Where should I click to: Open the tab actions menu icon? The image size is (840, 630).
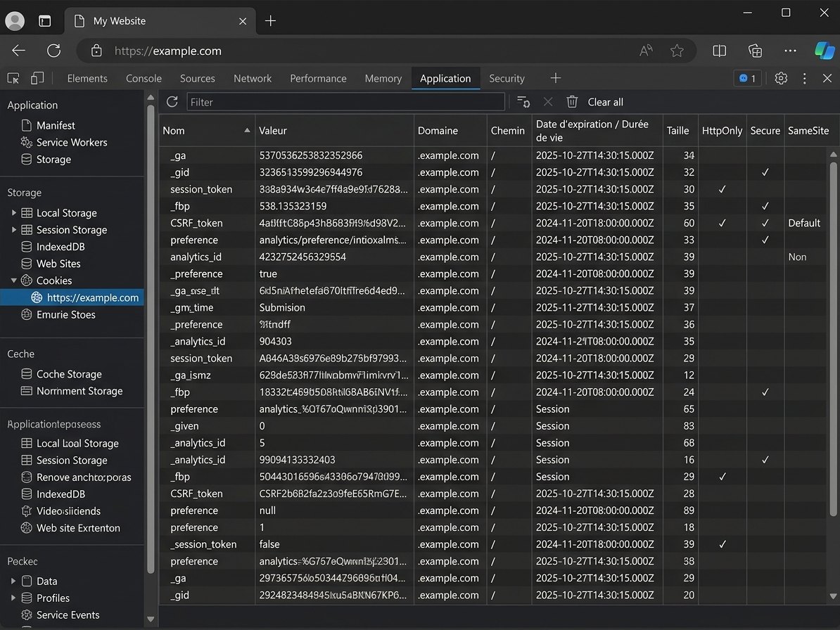(x=45, y=21)
